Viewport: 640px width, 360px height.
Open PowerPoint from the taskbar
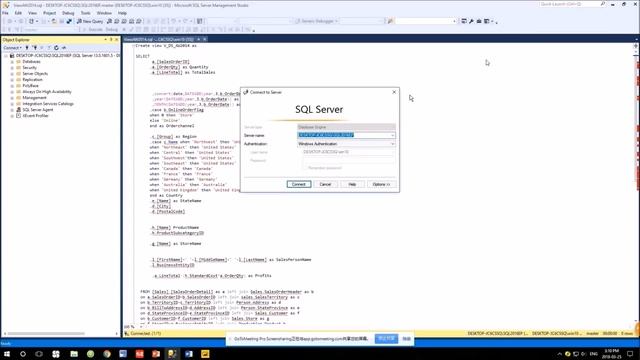pos(156,354)
